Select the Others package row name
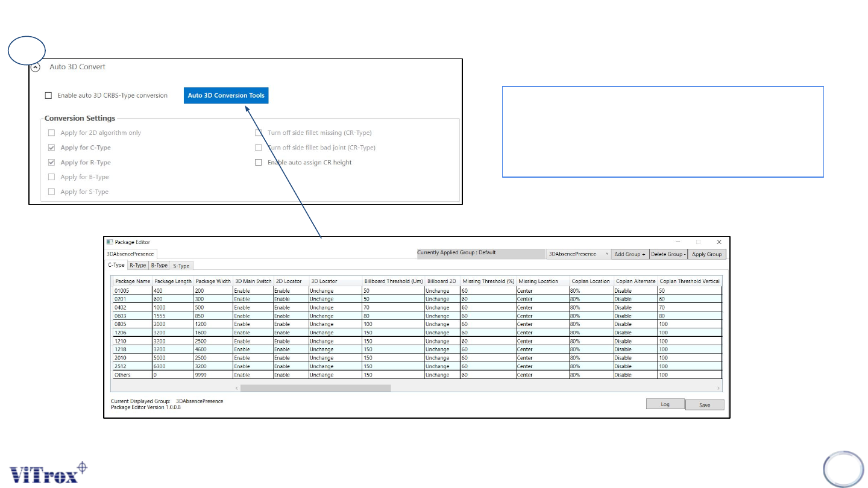This screenshot has height=488, width=868. 133,375
